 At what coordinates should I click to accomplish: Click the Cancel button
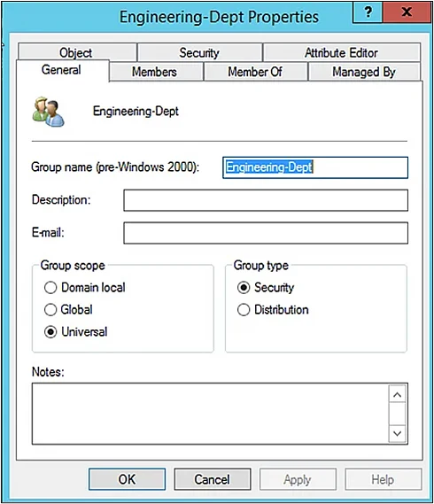tap(213, 479)
